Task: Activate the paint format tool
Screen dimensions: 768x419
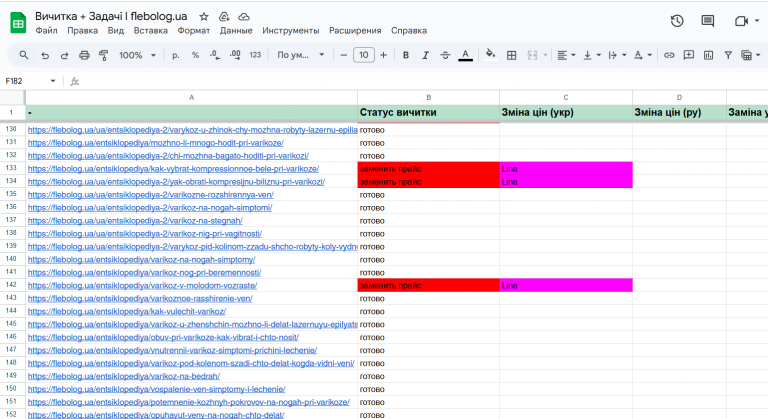Action: coord(103,55)
